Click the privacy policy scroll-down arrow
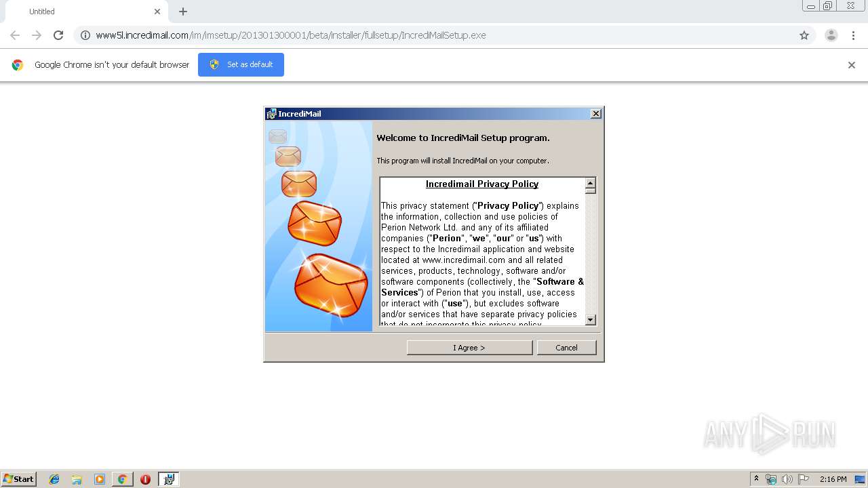Image resolution: width=868 pixels, height=488 pixels. 590,320
